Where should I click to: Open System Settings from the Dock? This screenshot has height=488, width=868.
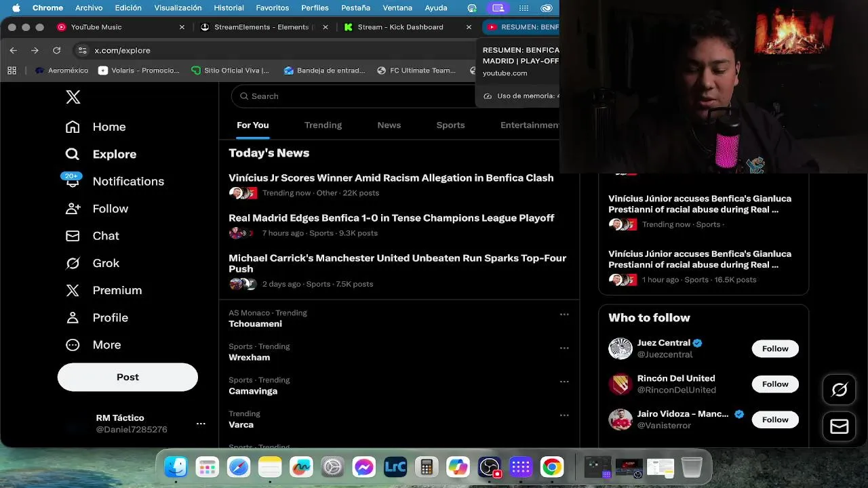coord(332,467)
